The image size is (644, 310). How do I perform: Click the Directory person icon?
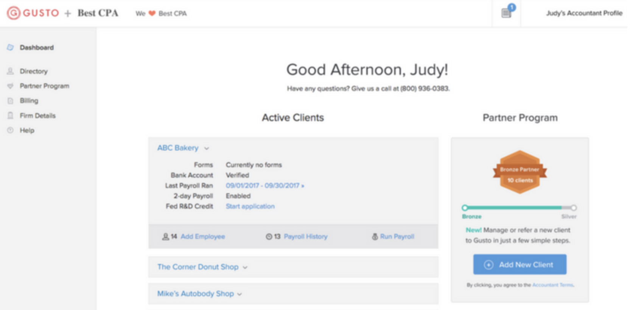tap(11, 71)
